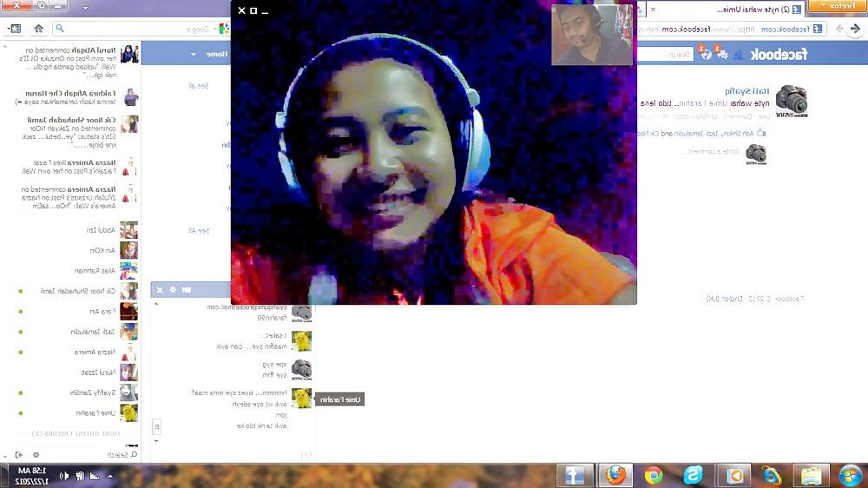Open the Internet Explorer taskbar icon
This screenshot has width=868, height=488.
tap(771, 475)
